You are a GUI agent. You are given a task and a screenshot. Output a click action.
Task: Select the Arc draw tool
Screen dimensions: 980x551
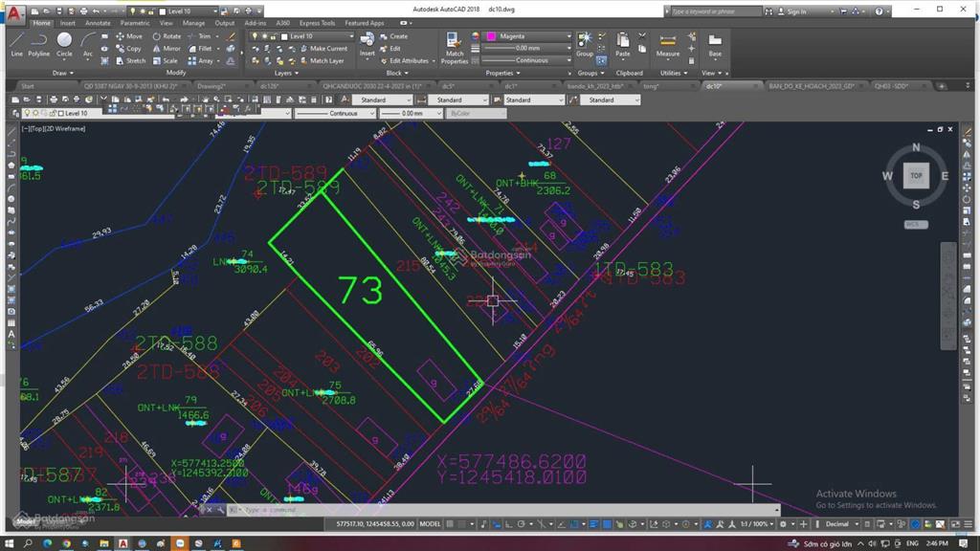87,44
